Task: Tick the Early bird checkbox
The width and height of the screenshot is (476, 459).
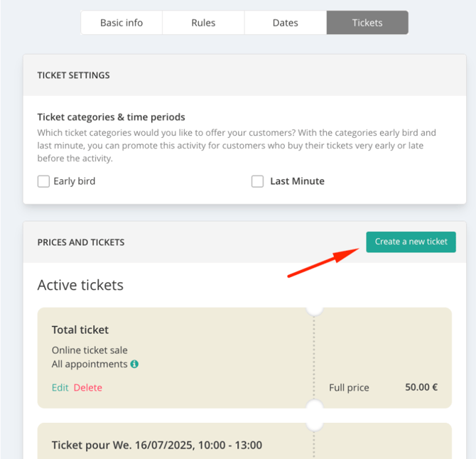Action: [43, 181]
